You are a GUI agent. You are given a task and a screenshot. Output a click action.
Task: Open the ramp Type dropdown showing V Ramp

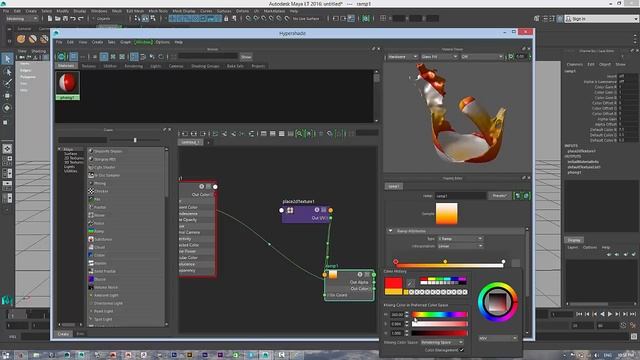[x=460, y=238]
